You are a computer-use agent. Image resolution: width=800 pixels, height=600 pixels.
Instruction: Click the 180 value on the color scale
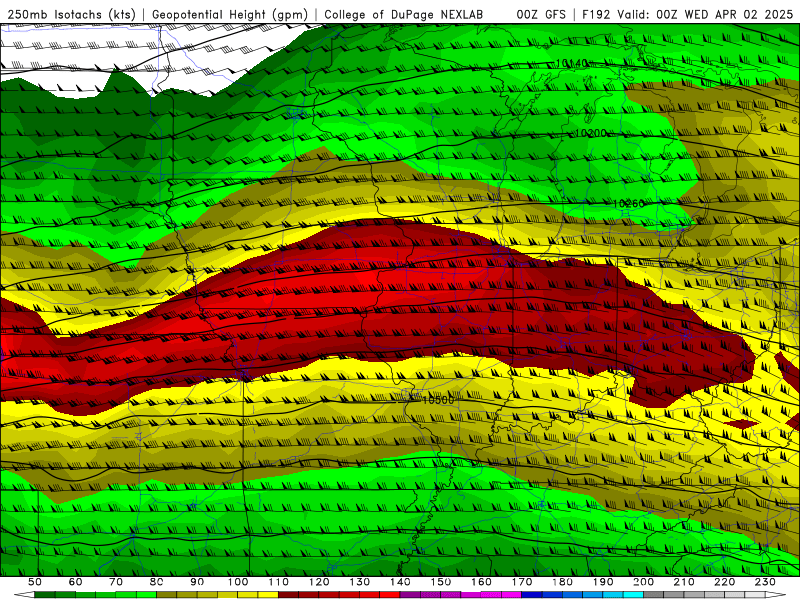tap(562, 582)
